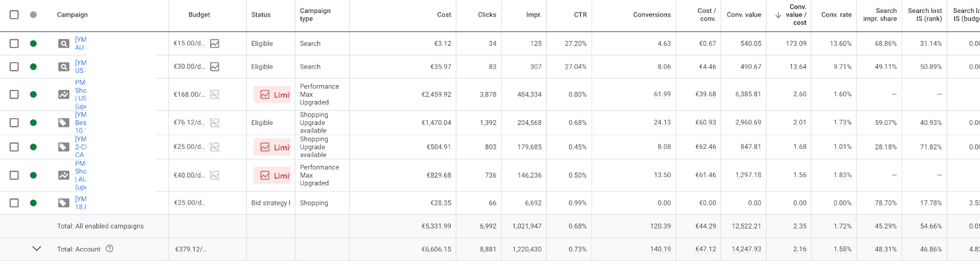Click the Bid strategy status on last campaign

point(271,203)
